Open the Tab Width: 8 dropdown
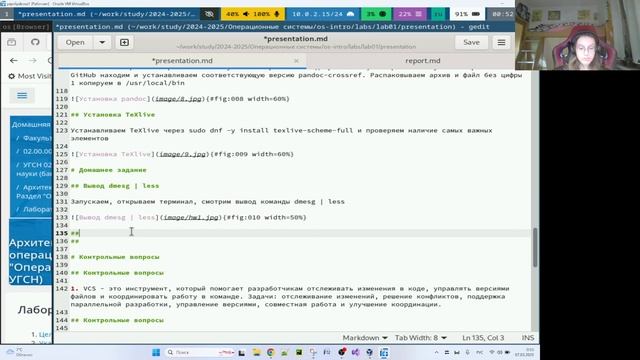 click(x=420, y=338)
